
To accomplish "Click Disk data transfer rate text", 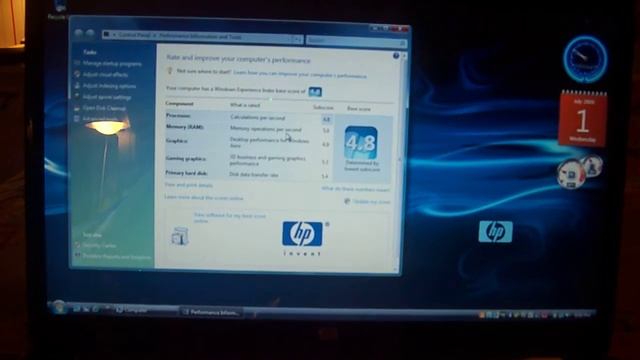I will 253,174.
